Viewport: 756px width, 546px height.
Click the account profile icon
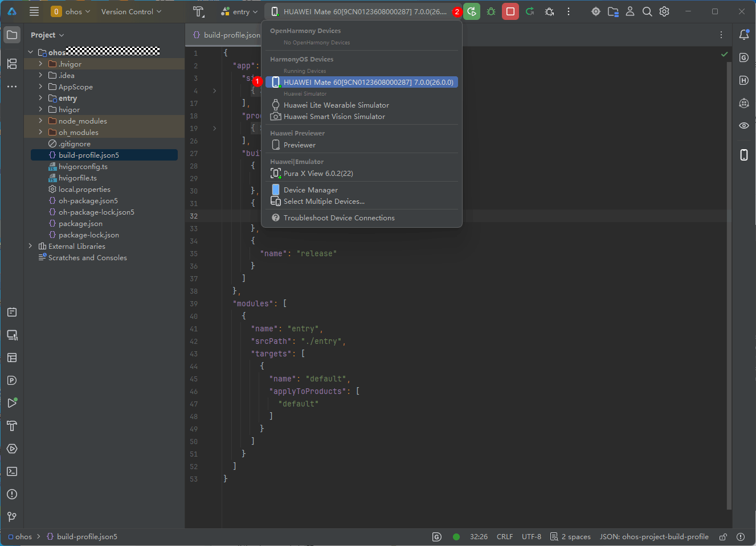click(630, 11)
